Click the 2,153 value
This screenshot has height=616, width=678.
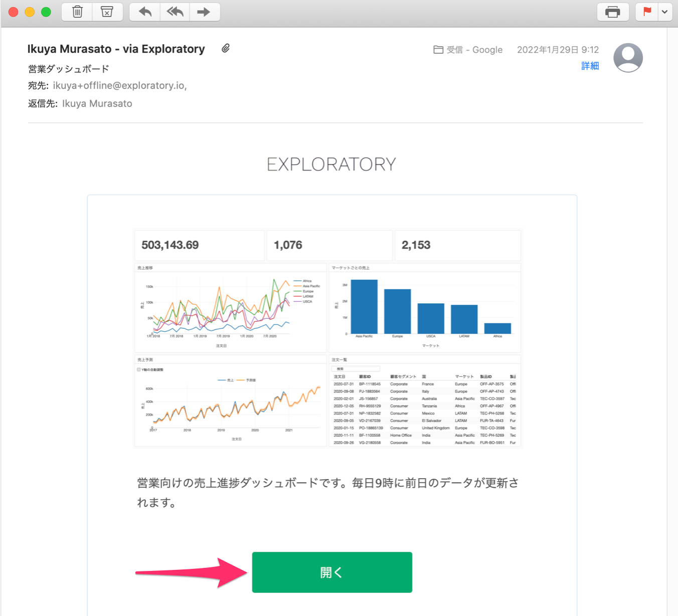click(x=416, y=245)
